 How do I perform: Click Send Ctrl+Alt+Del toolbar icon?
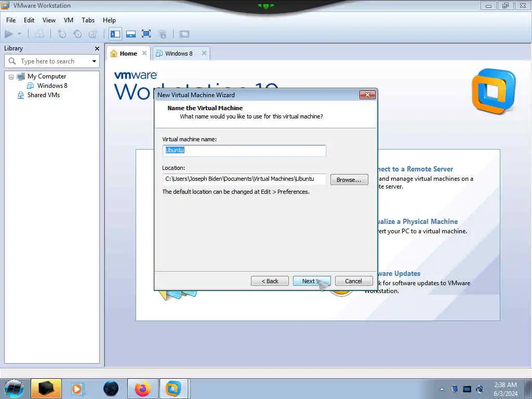39,34
